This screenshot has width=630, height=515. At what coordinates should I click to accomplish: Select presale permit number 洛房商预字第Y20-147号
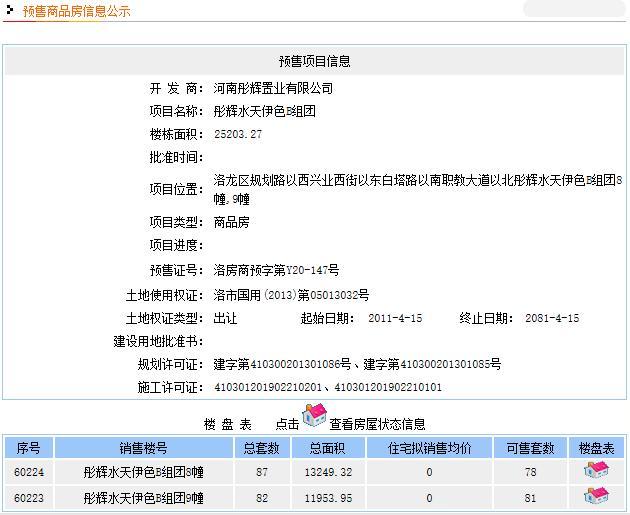click(x=276, y=270)
